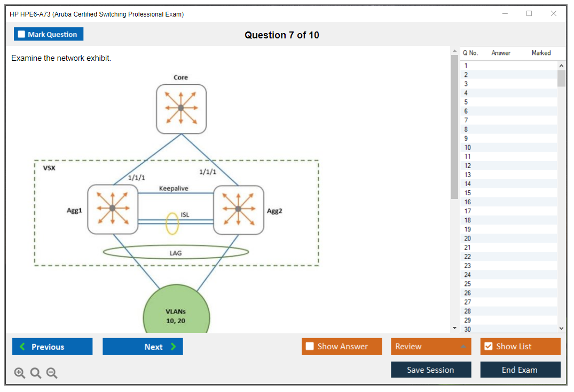The image size is (574, 392).
Task: Click the Core switch icon in diagram
Action: coord(181,109)
